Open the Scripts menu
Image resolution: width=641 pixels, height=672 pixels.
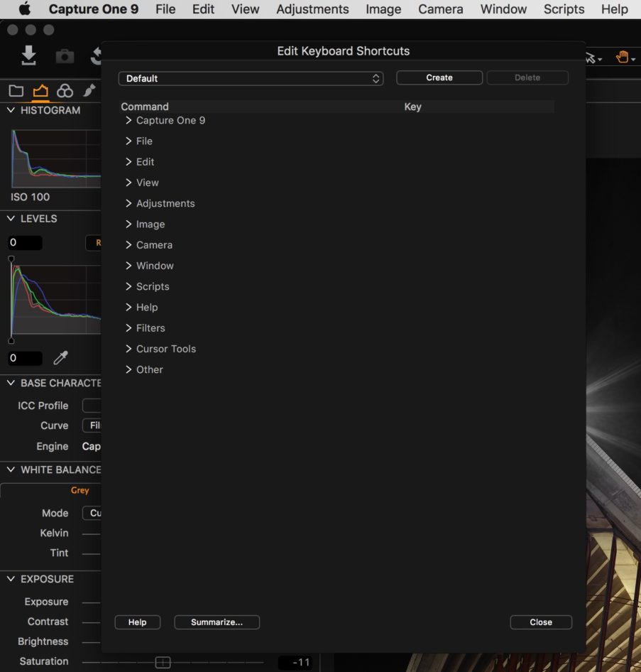coord(563,9)
